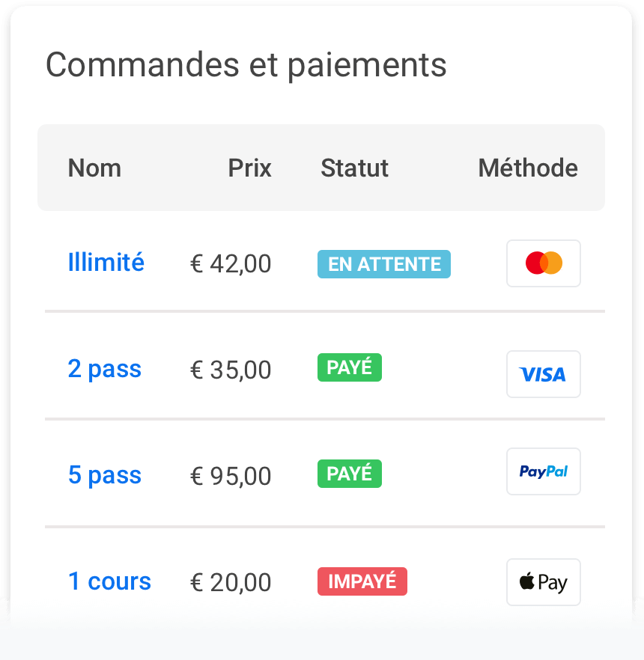Open the Illimité order link
This screenshot has height=660, width=644.
click(106, 263)
